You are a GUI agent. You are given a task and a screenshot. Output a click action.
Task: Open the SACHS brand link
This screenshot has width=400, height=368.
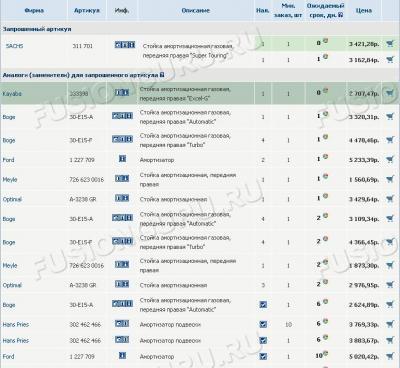(x=14, y=46)
